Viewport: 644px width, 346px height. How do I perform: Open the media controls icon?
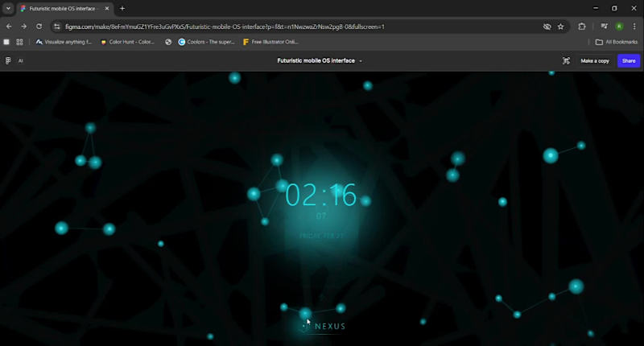tap(604, 27)
